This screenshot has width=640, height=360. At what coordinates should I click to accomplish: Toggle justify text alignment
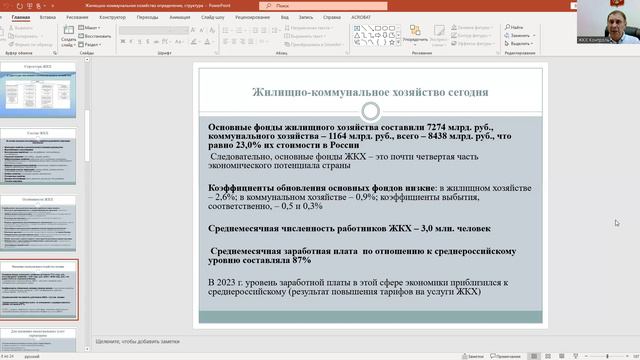(251, 42)
